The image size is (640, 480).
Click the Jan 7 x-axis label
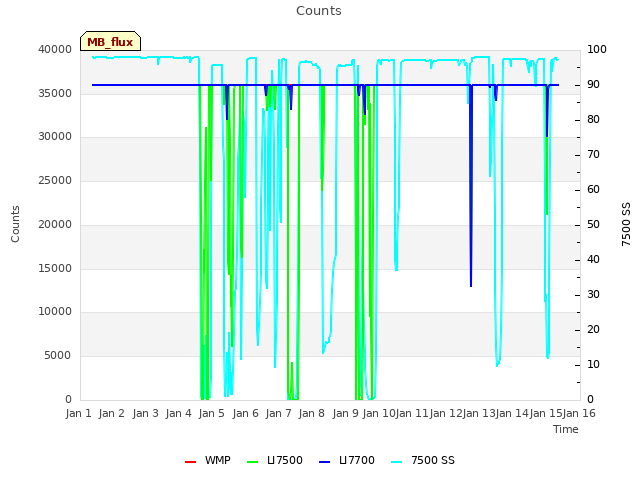278,413
